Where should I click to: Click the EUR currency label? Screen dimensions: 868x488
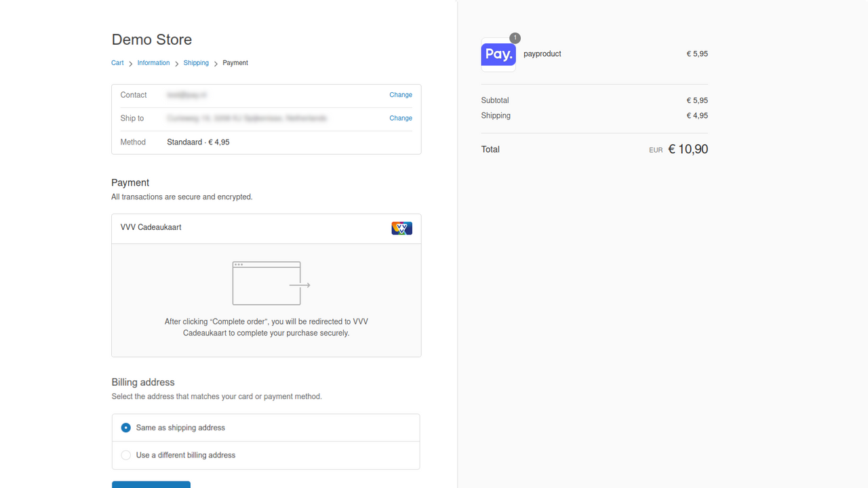tap(656, 150)
